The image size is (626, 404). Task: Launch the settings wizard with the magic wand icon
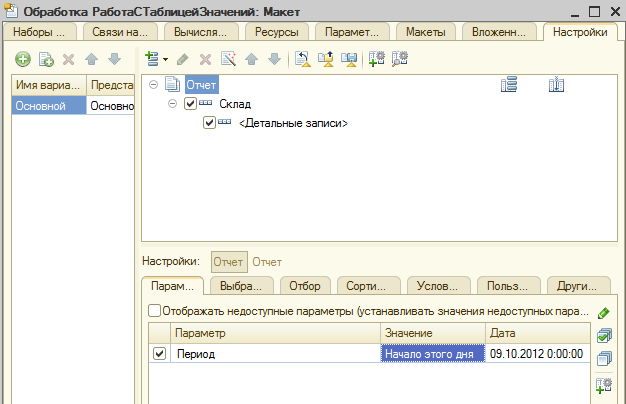pyautogui.click(x=228, y=59)
